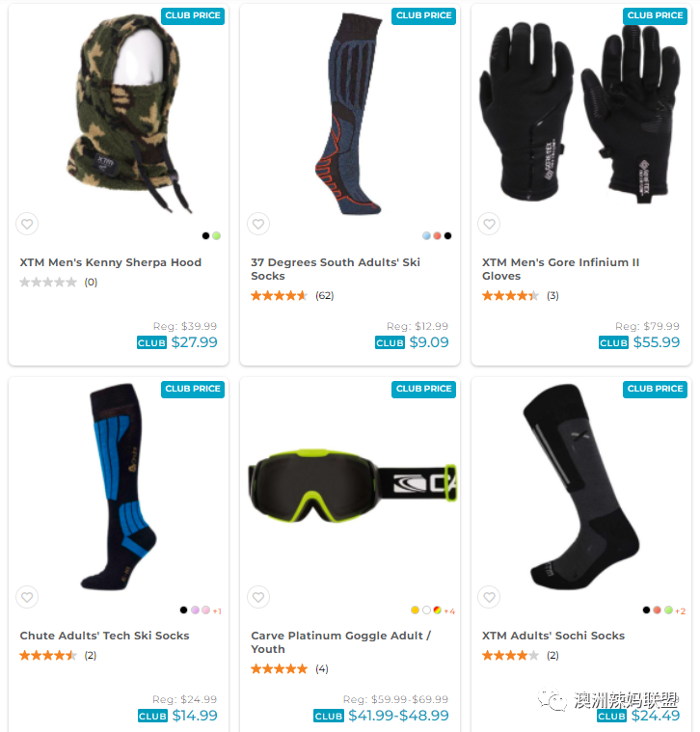
Task: Select black swatch for Chute Tech Ski Socks
Action: pyautogui.click(x=184, y=610)
